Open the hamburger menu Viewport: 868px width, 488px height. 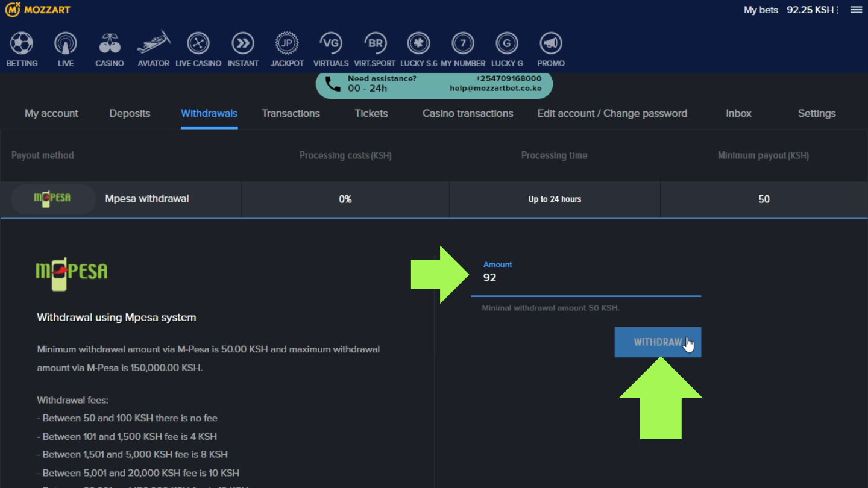click(x=856, y=10)
